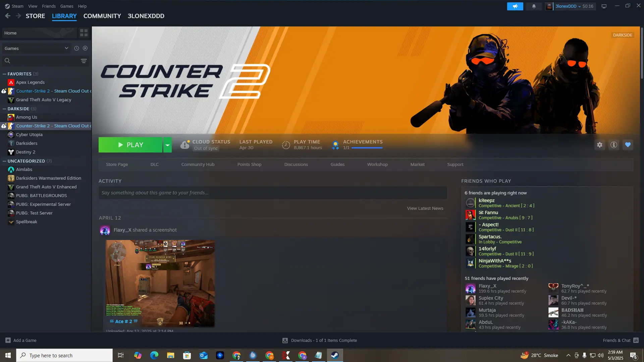Screen dimensions: 644x362
Task: Click the announcements megaphone icon
Action: (x=515, y=6)
